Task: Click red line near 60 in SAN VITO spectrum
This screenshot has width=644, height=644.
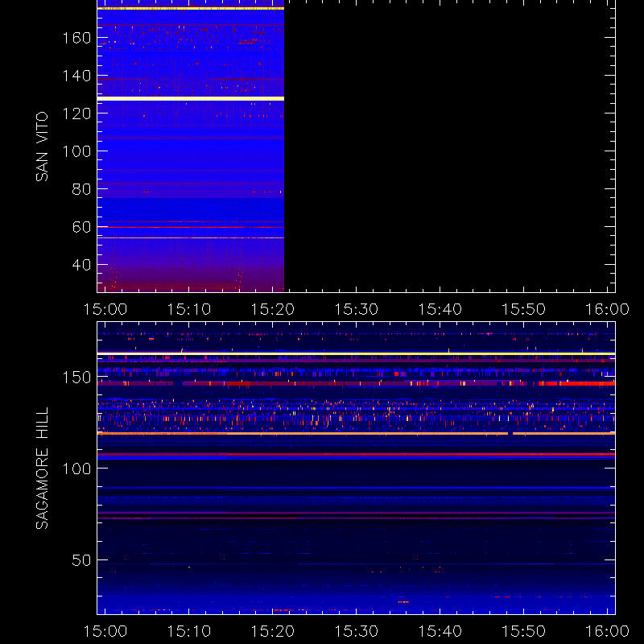Action: tap(191, 227)
